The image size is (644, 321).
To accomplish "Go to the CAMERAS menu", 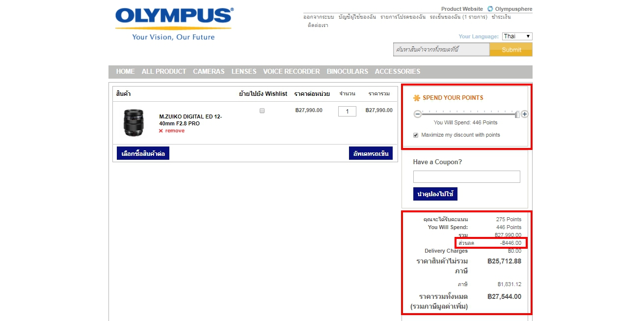I will 209,71.
